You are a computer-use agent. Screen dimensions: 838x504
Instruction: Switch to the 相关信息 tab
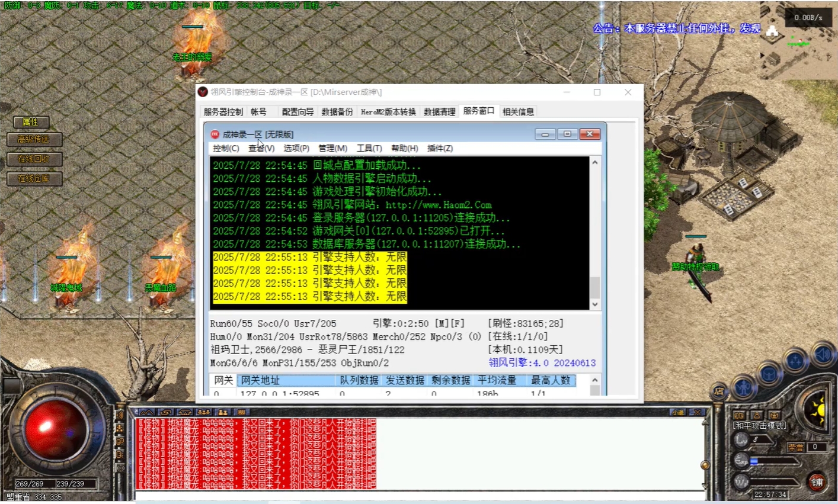519,111
